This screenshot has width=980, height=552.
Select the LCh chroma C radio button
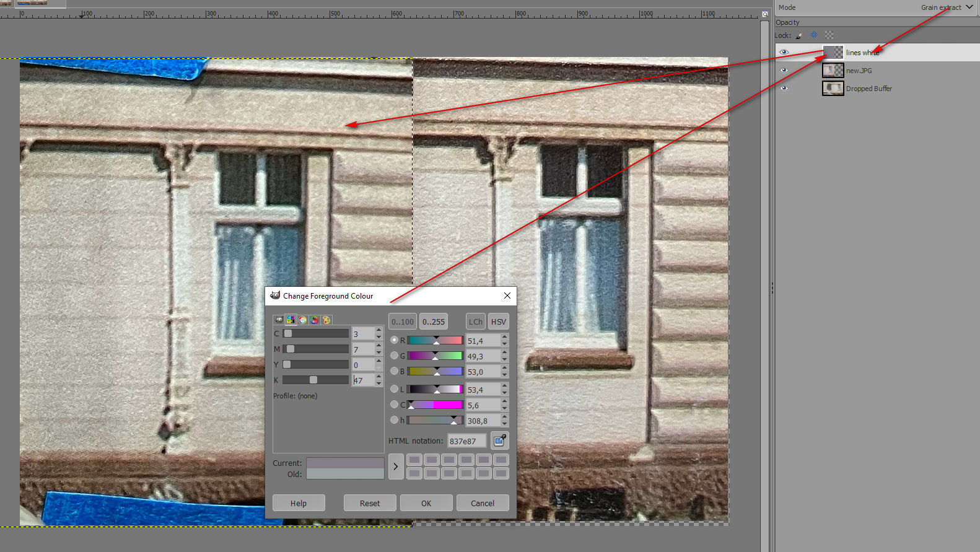point(395,405)
